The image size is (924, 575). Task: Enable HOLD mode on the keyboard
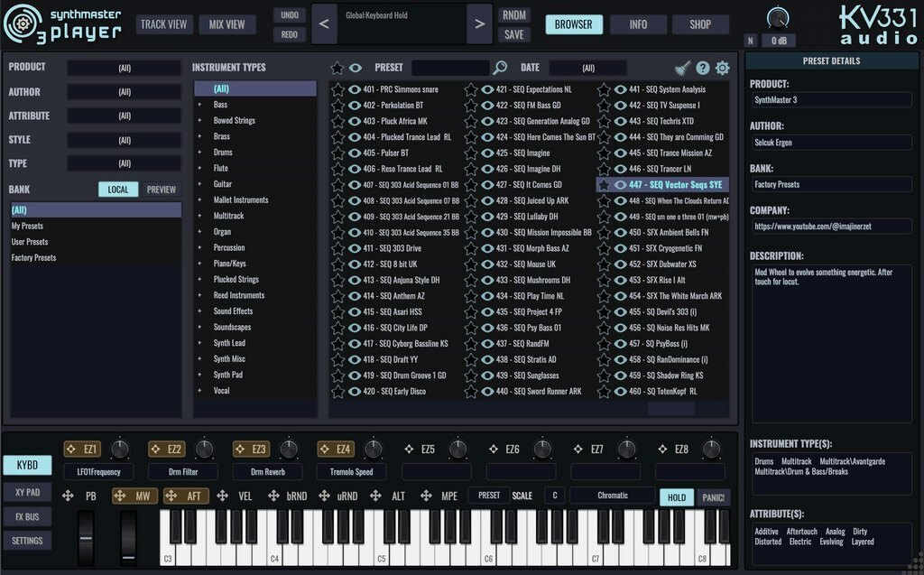pyautogui.click(x=677, y=495)
